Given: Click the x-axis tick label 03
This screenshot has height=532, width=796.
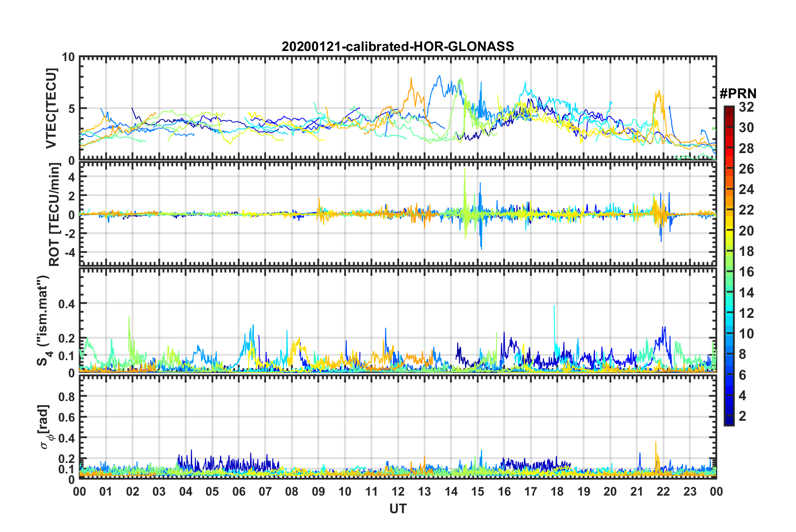Looking at the screenshot, I should (159, 491).
